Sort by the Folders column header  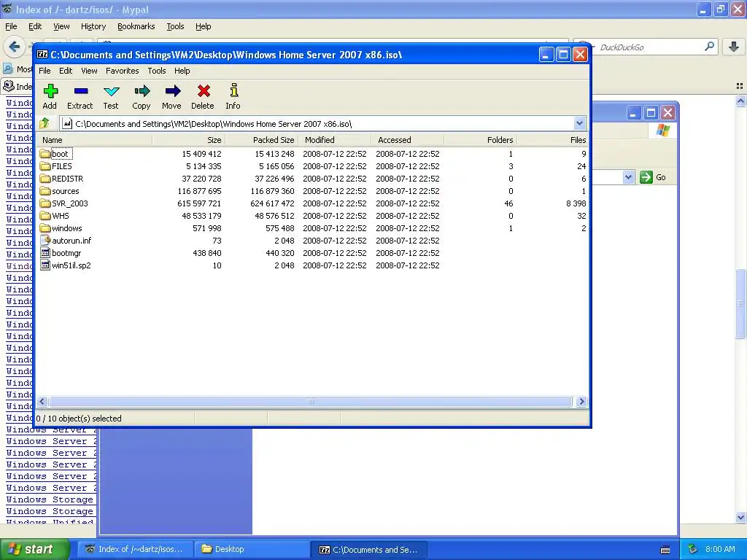click(481, 140)
